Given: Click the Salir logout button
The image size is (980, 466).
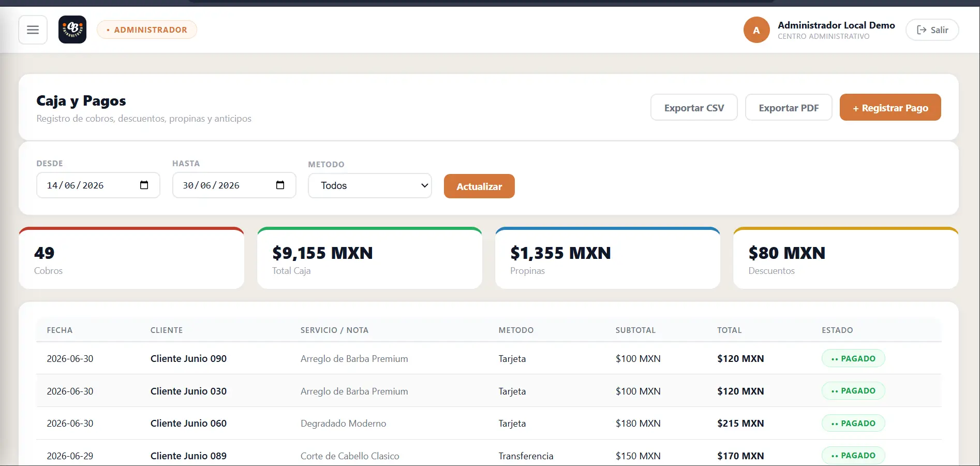Looking at the screenshot, I should [932, 30].
